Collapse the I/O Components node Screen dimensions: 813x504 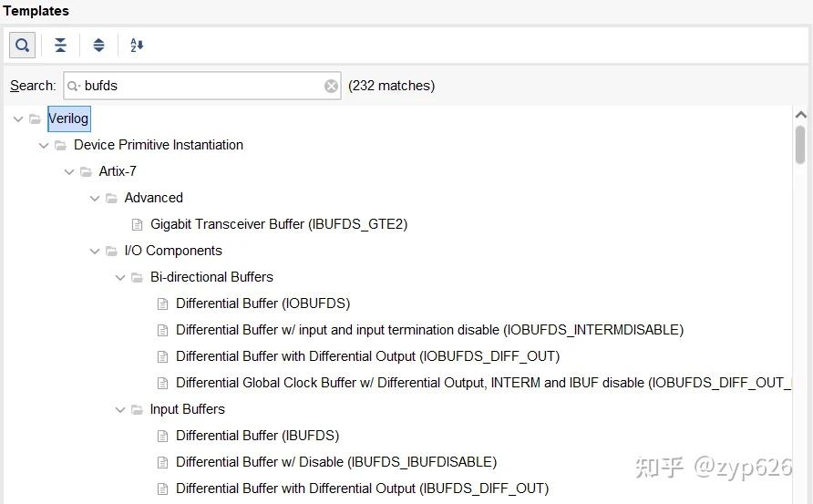(95, 251)
